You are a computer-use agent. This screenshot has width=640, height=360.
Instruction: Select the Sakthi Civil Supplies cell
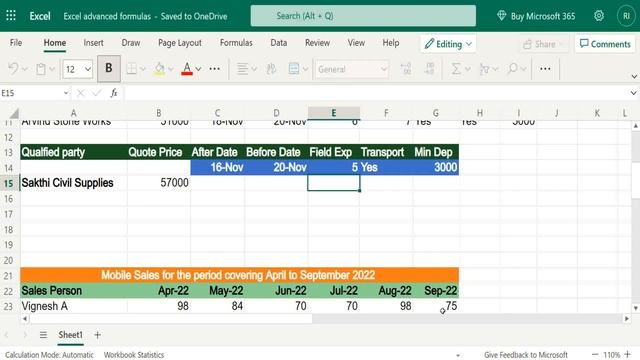(73, 183)
